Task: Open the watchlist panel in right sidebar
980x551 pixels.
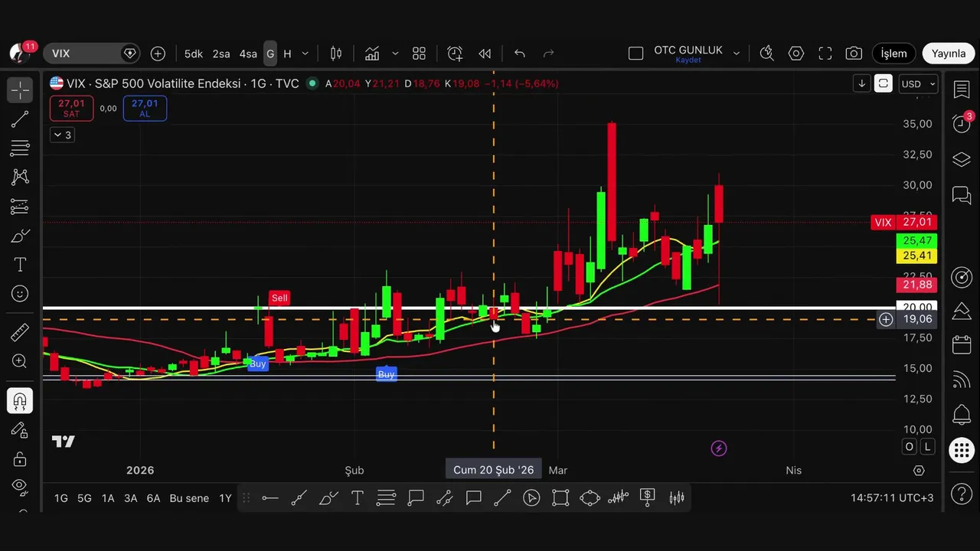Action: pos(962,90)
